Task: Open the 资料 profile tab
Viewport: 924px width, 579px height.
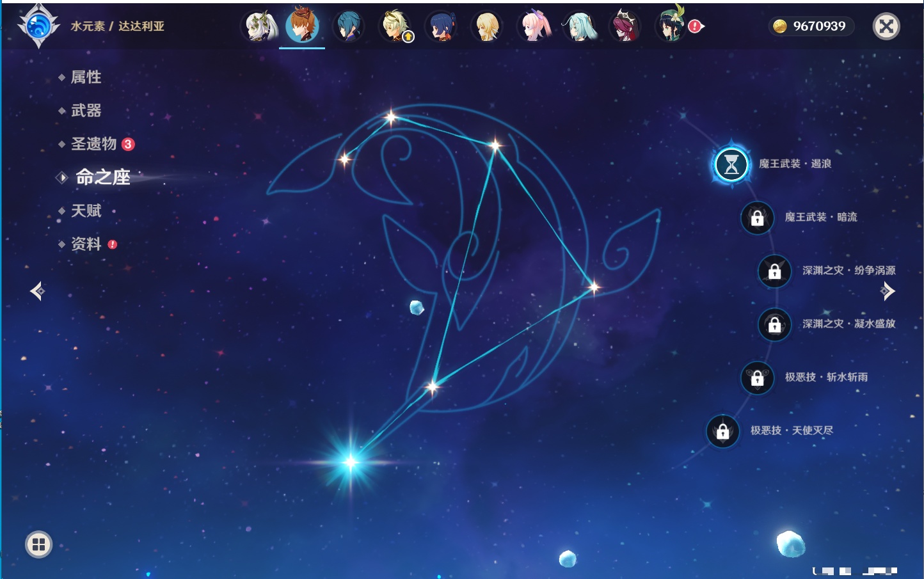Action: (x=87, y=244)
